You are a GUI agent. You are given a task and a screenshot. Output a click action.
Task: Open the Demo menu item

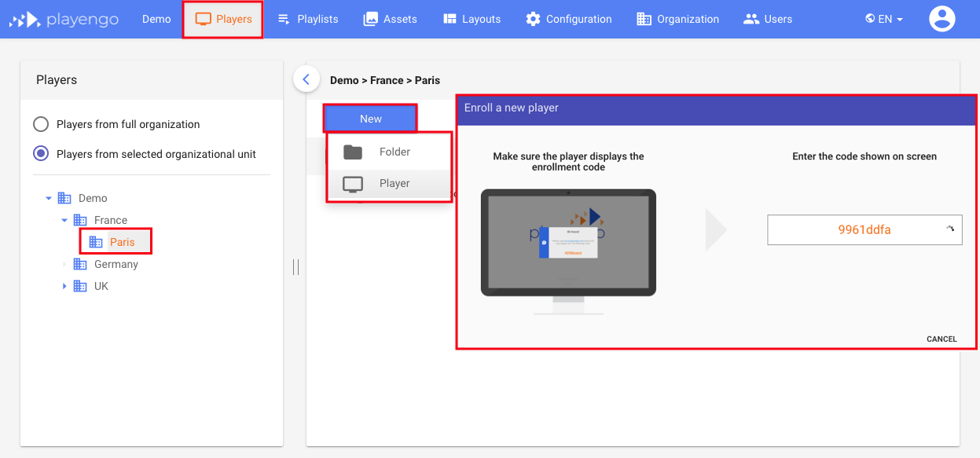click(156, 19)
